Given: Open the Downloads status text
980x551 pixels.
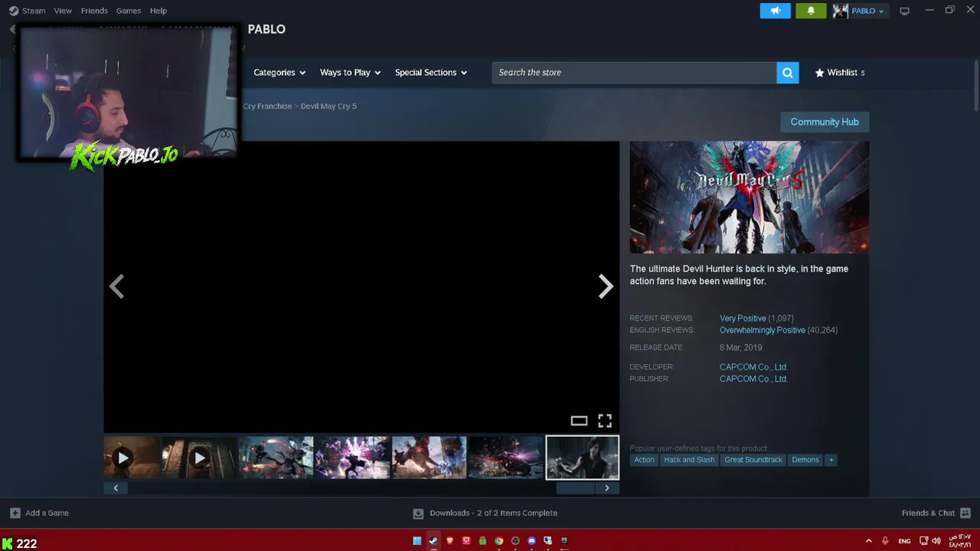Looking at the screenshot, I should coord(494,514).
